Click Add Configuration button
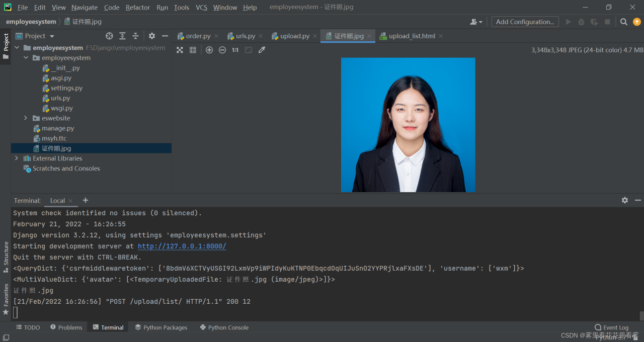The width and height of the screenshot is (644, 342). 525,22
